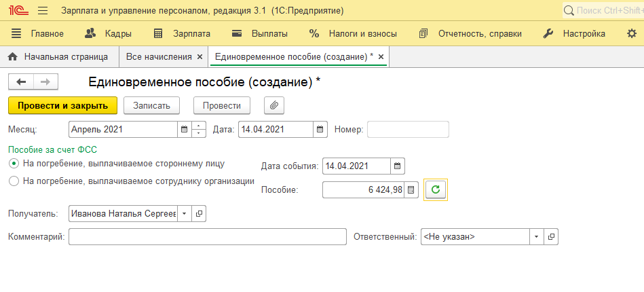Click the 1C logo icon
This screenshot has height=292, width=644.
[18, 10]
